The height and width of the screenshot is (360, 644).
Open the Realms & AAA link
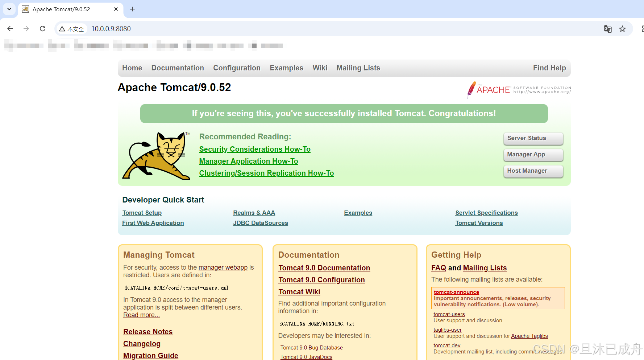point(254,213)
